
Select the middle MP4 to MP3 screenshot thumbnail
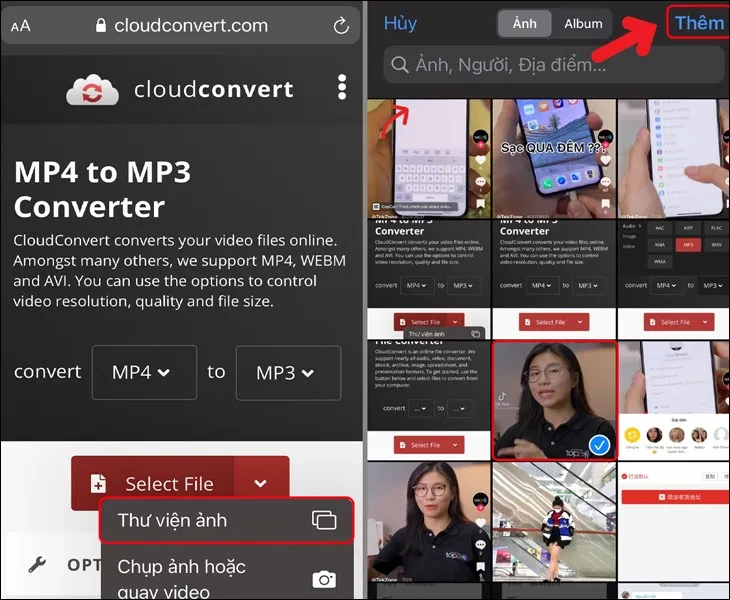tap(554, 280)
